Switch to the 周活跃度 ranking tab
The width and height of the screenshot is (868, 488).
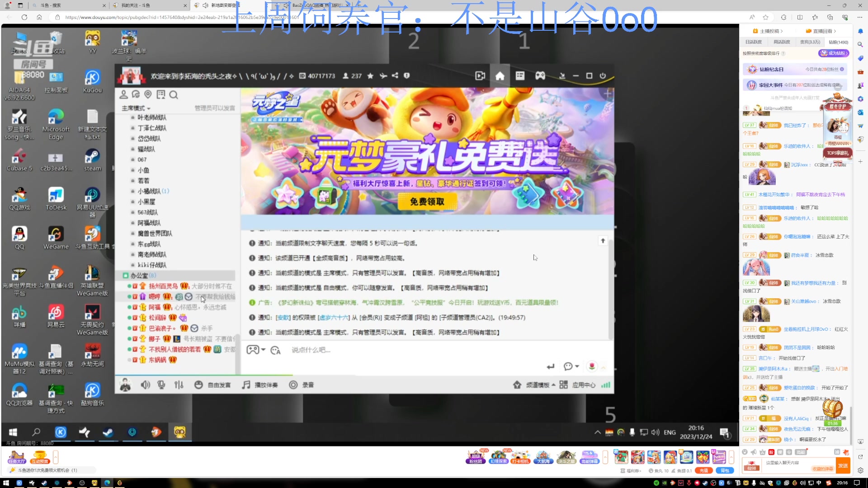pyautogui.click(x=782, y=42)
